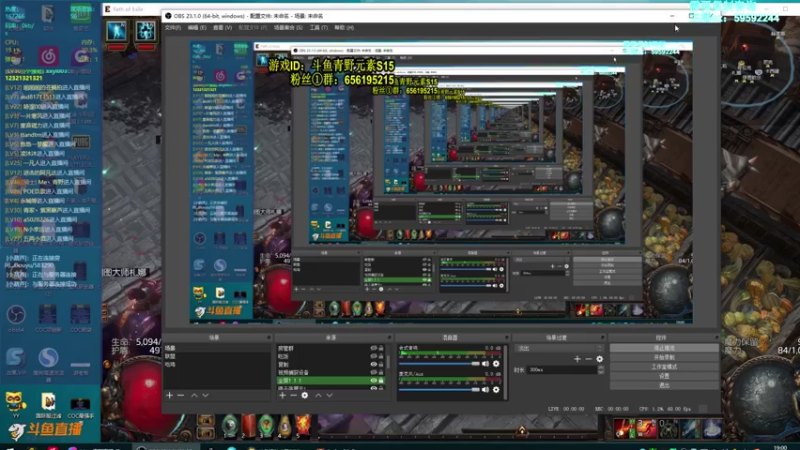Viewport: 800px width, 450px height.
Task: Add a new scene with plus icon
Action: pyautogui.click(x=169, y=395)
